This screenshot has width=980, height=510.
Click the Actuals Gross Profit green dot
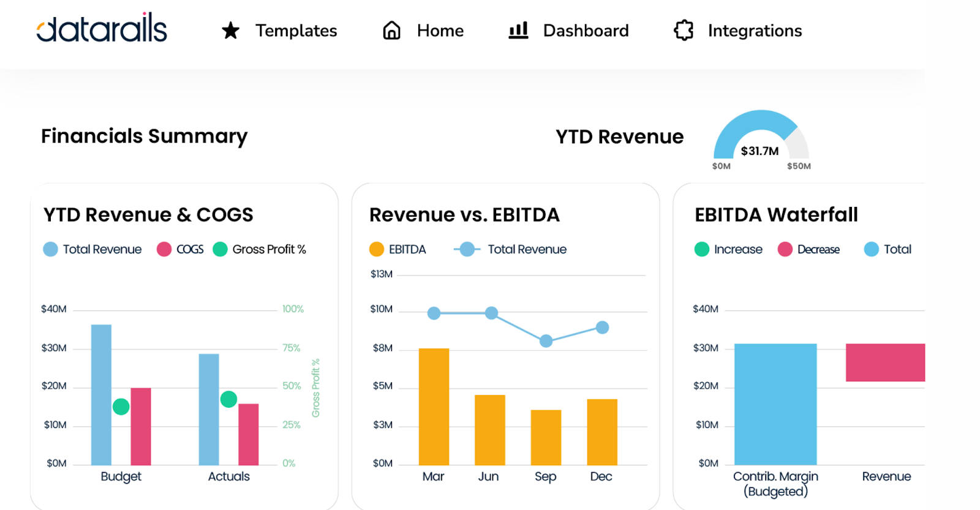pyautogui.click(x=228, y=399)
